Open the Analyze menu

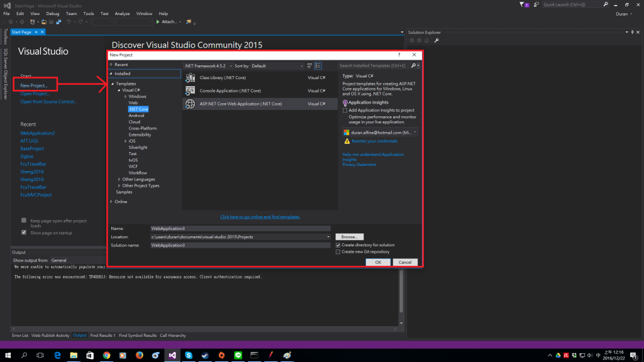click(x=122, y=14)
